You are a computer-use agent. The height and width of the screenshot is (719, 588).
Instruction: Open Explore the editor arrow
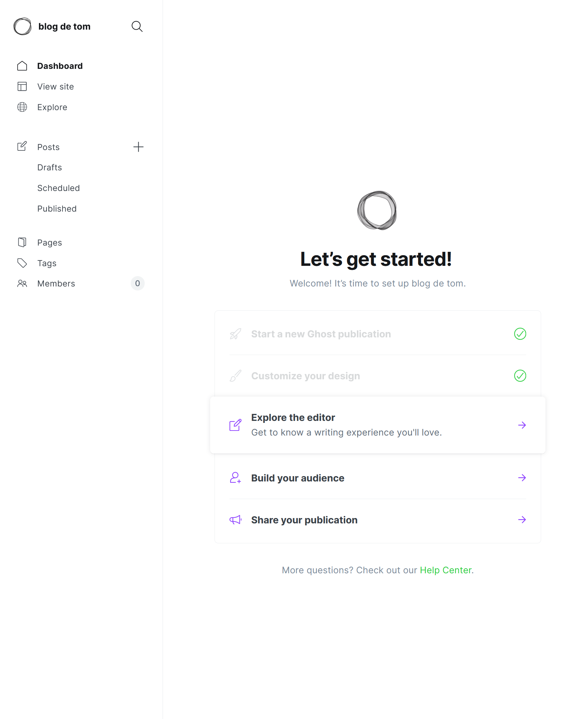(x=522, y=425)
